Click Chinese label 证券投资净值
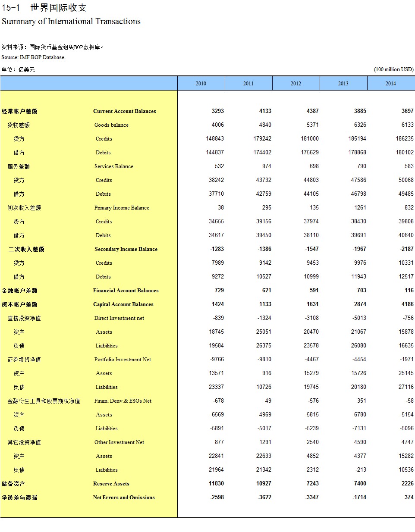This screenshot has width=415, height=532. tap(24, 360)
